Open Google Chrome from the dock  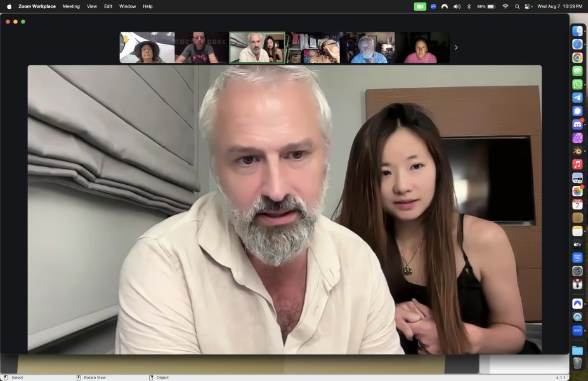point(577,57)
